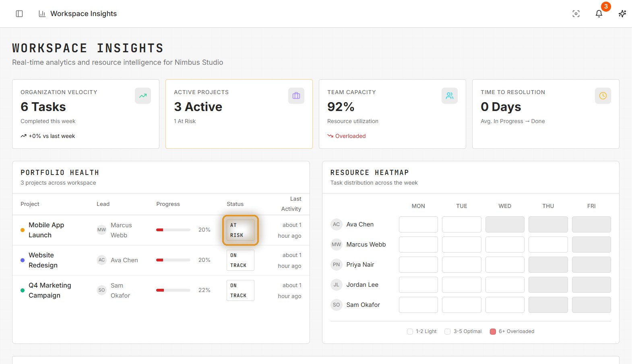Click the 92% team capacity value
Image resolution: width=632 pixels, height=364 pixels.
pyautogui.click(x=341, y=107)
